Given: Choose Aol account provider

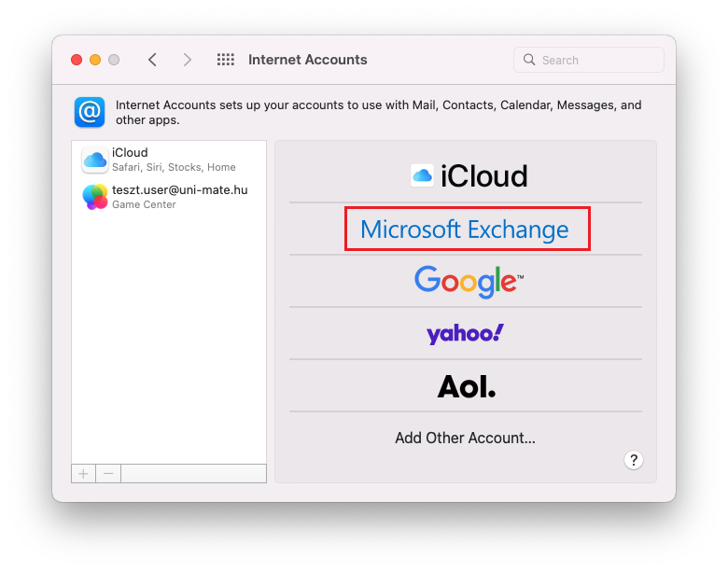Looking at the screenshot, I should click(x=467, y=386).
